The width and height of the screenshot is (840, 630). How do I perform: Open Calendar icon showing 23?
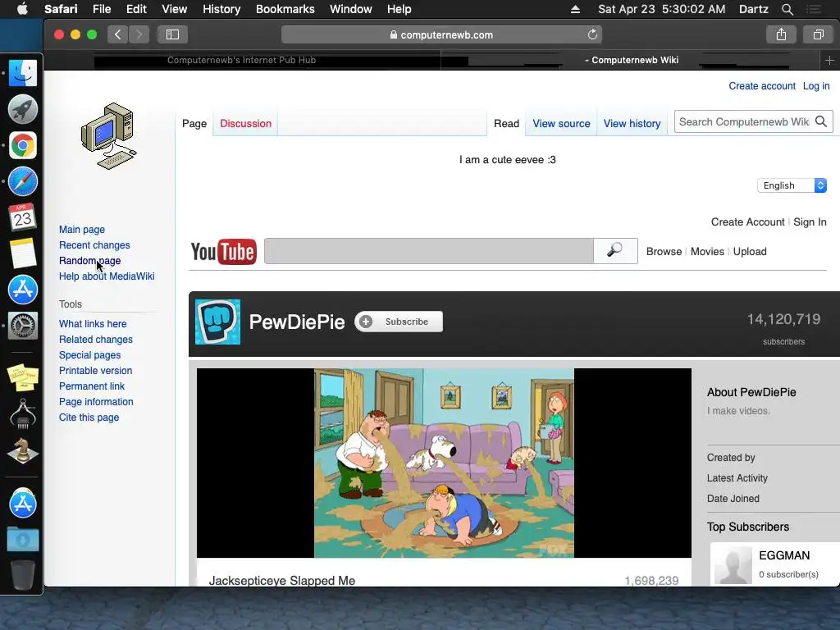(x=22, y=217)
